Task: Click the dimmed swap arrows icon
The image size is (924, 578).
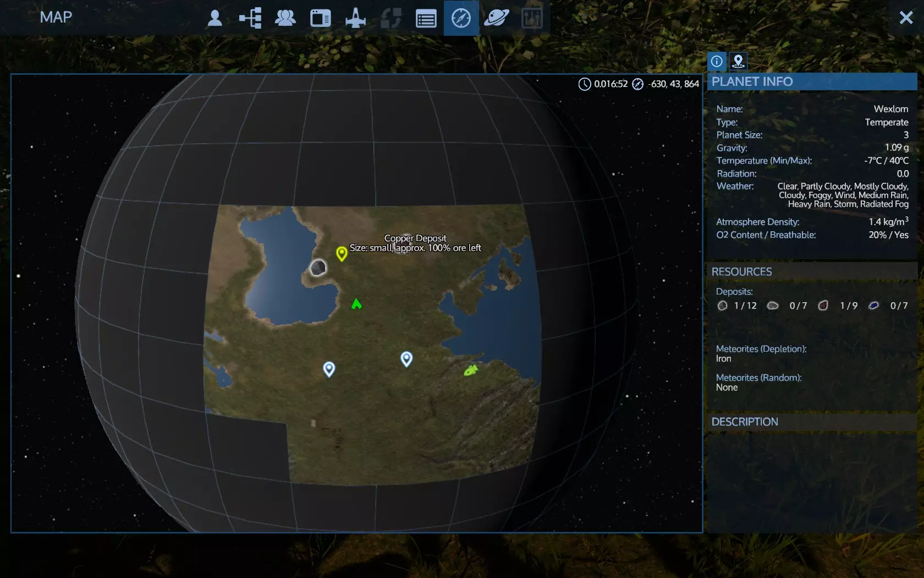Action: click(x=391, y=18)
